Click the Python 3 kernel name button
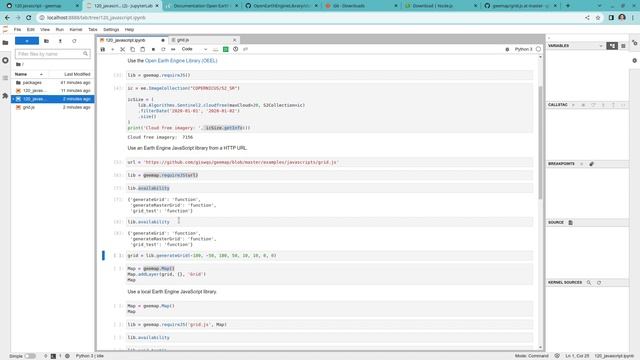 click(523, 49)
